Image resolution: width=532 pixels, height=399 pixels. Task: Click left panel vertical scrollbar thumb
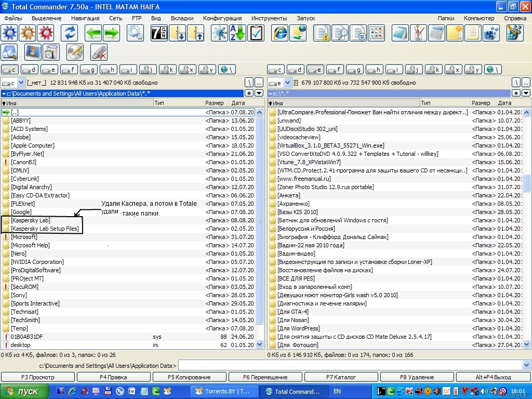click(260, 220)
